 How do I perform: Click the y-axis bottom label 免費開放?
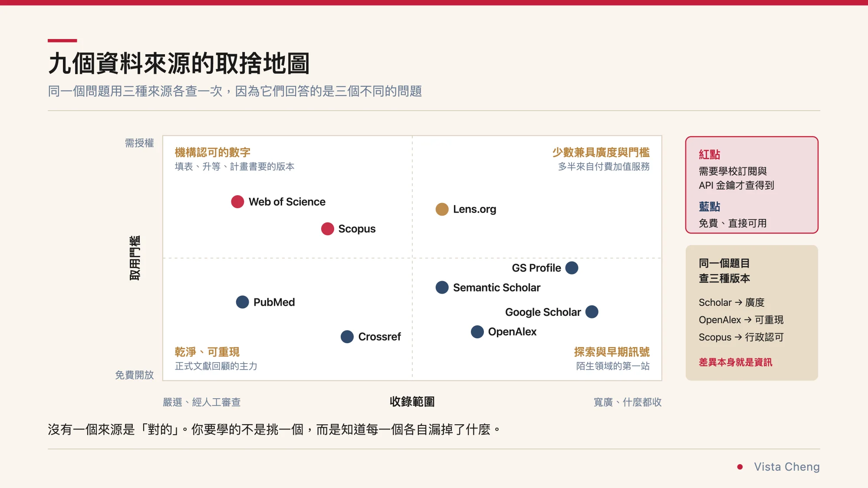(135, 375)
